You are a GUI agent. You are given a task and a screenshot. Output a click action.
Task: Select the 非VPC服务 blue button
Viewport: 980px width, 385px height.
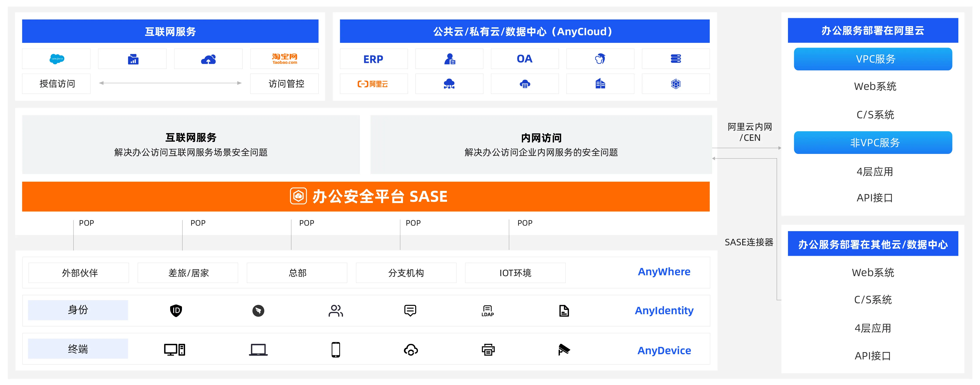[x=873, y=143]
